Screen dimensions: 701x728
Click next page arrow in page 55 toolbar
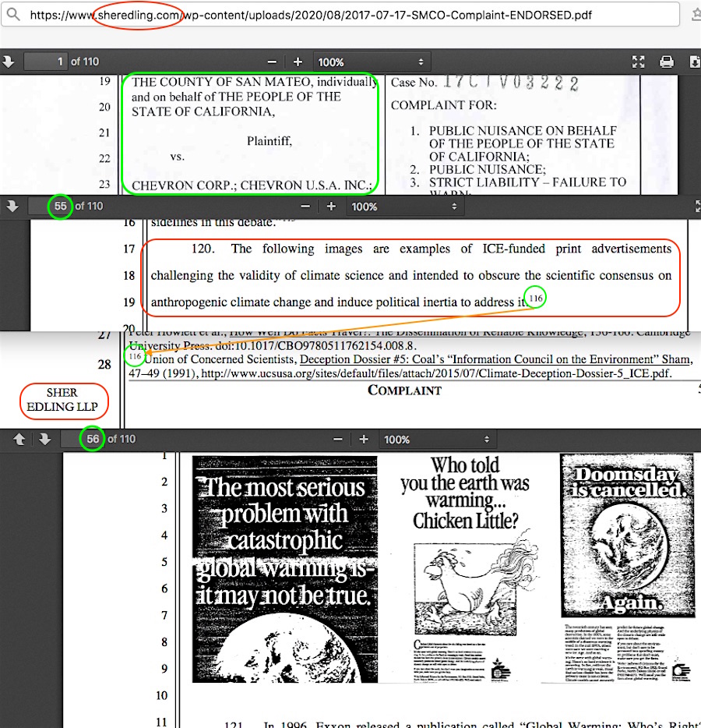coord(12,206)
